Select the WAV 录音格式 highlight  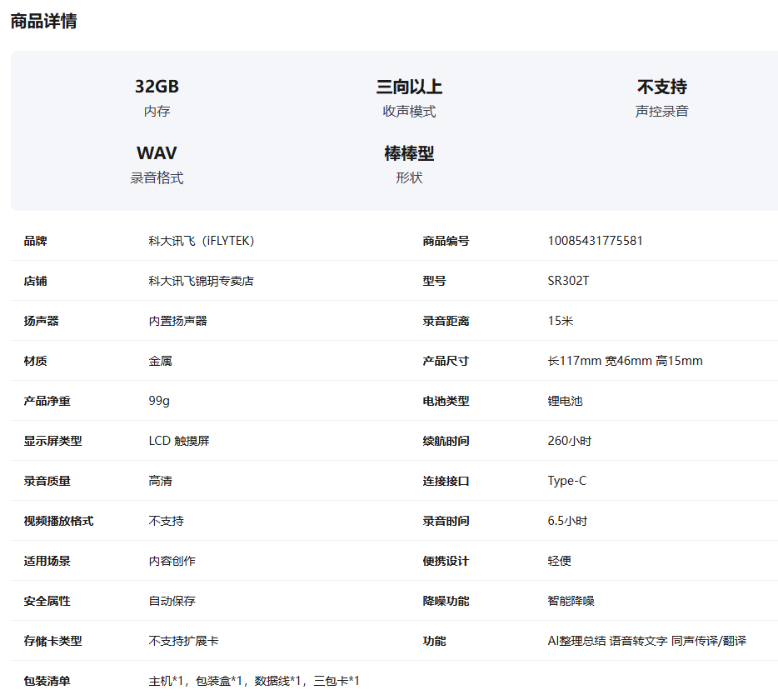pos(157,164)
